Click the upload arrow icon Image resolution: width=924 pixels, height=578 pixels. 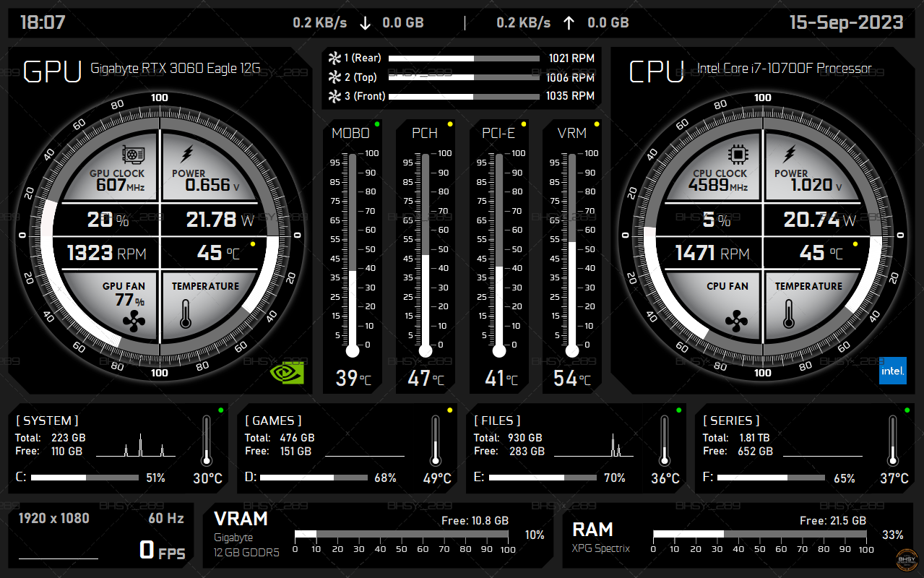tap(569, 23)
